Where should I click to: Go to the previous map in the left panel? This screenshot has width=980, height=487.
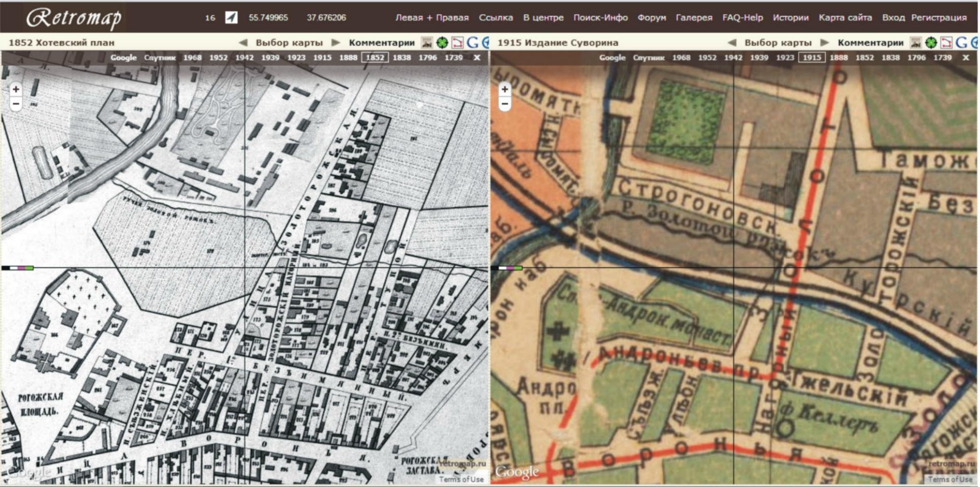(243, 43)
